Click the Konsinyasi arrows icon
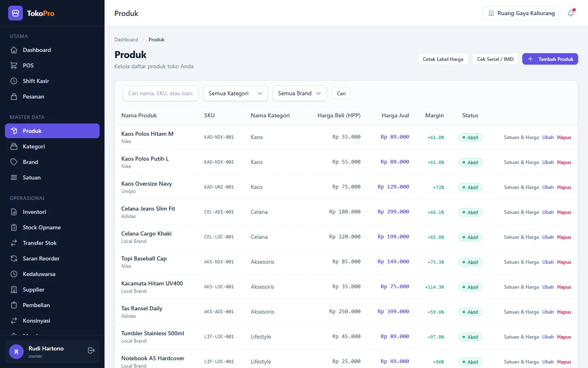The height and width of the screenshot is (368, 588). pyautogui.click(x=14, y=321)
